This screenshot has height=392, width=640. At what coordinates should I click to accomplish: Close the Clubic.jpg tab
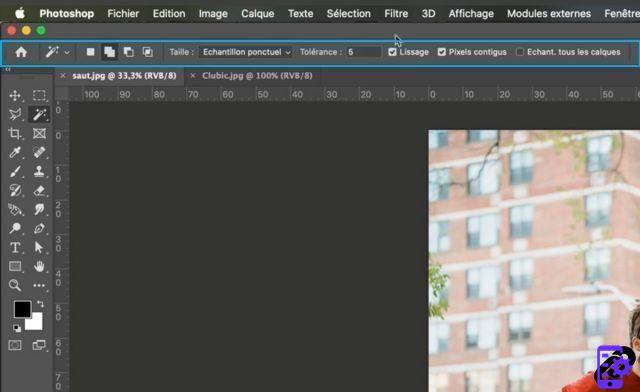point(193,76)
